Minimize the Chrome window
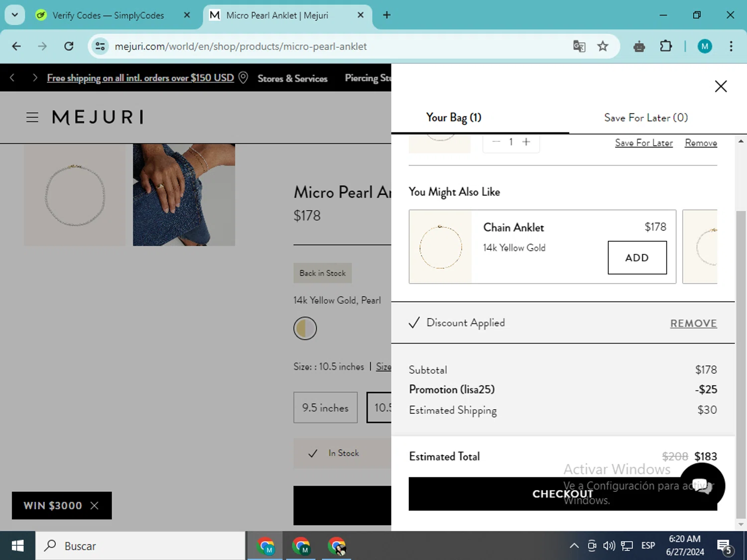This screenshot has height=560, width=747. click(663, 15)
